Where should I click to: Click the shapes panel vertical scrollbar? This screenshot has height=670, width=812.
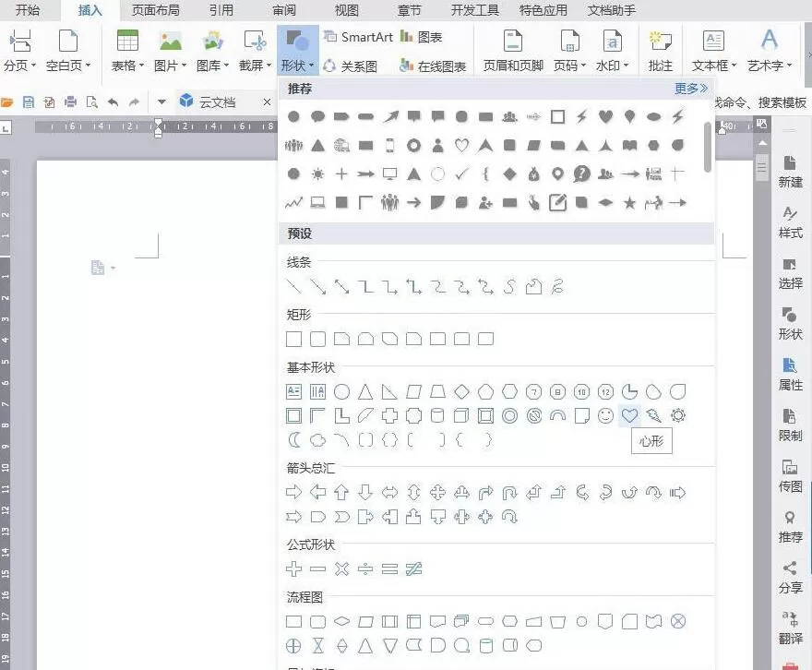point(708,147)
